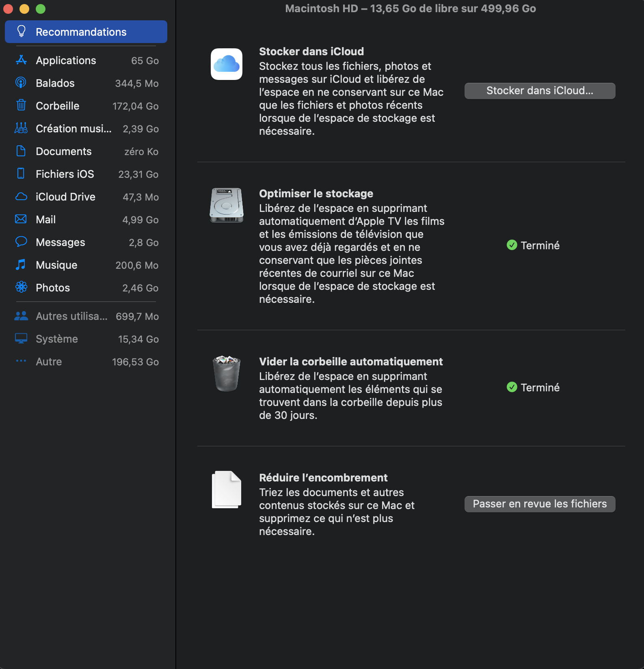Select the Photos flower icon
The width and height of the screenshot is (644, 669).
tap(21, 287)
